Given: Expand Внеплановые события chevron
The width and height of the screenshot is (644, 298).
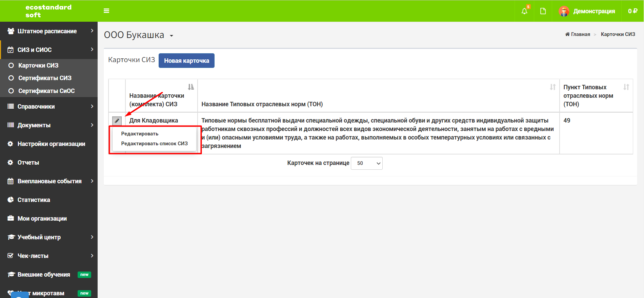Looking at the screenshot, I should (x=92, y=181).
